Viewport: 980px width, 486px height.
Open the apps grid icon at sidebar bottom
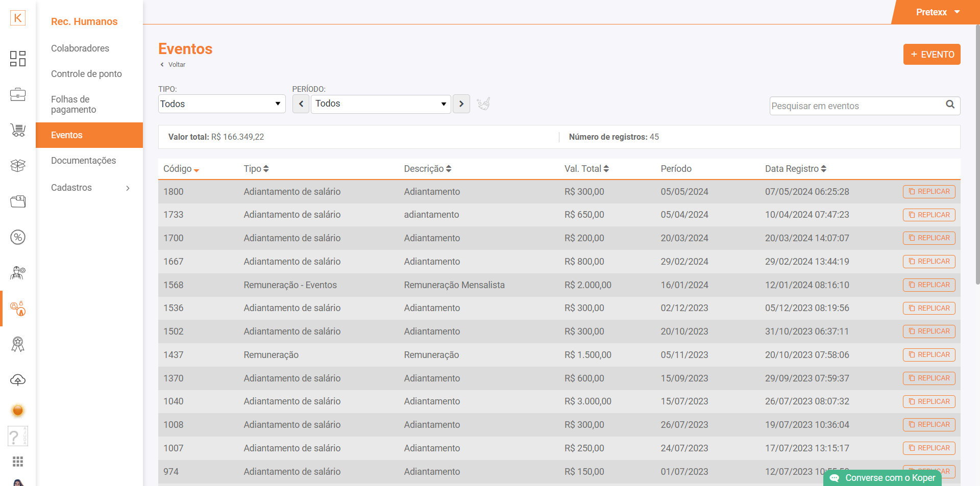point(18,462)
